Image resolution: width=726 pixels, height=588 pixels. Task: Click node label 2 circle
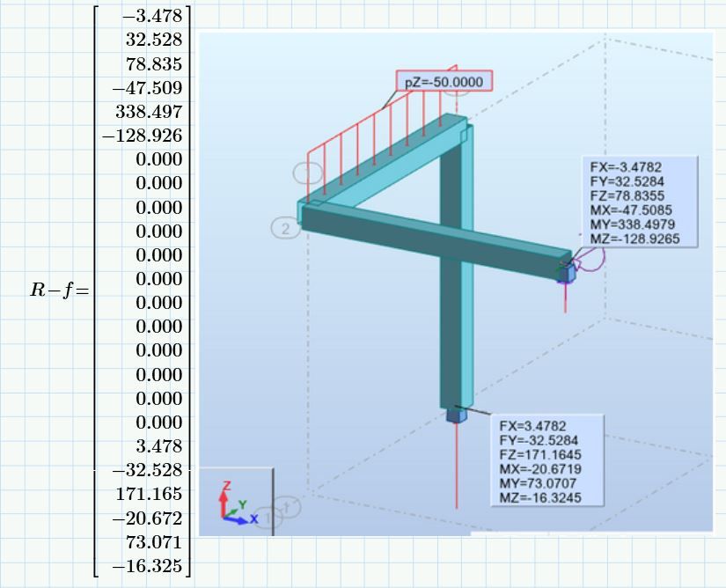286,228
